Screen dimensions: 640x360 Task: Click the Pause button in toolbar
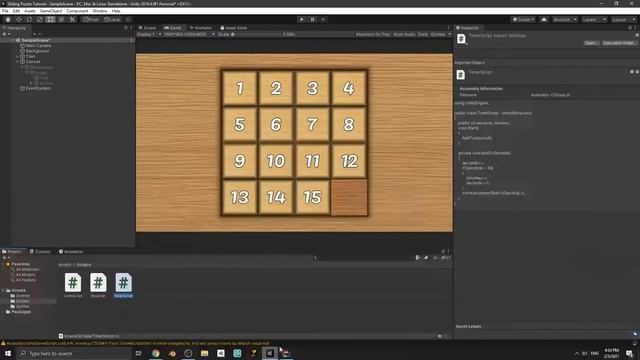coord(313,19)
